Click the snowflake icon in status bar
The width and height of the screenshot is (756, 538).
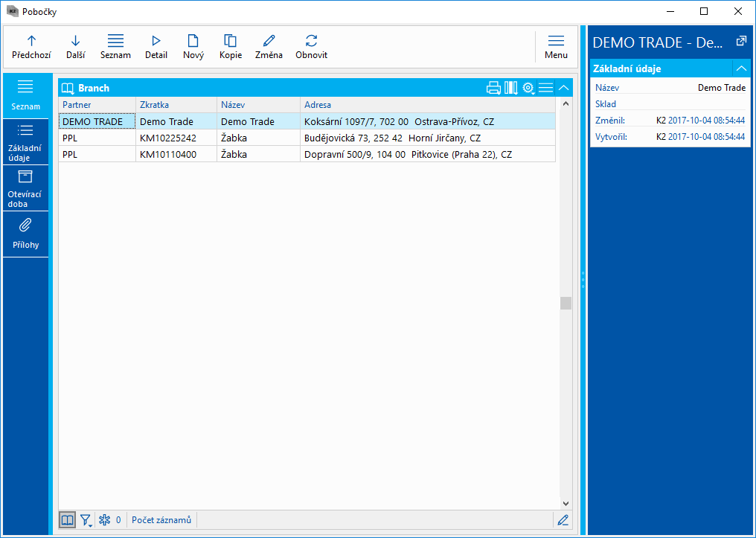(104, 520)
